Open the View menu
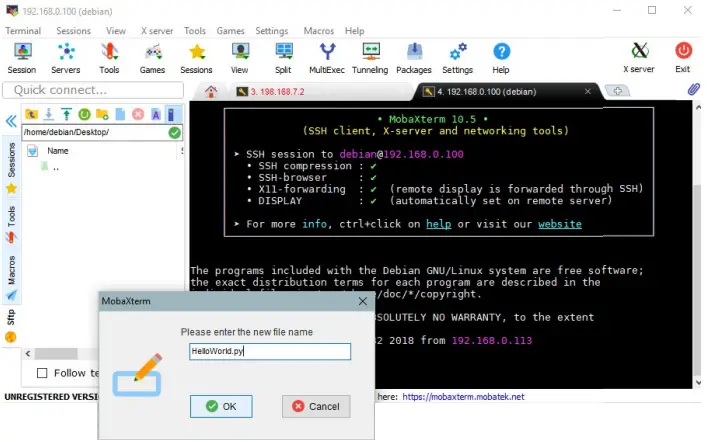The width and height of the screenshot is (707, 442). tap(116, 31)
